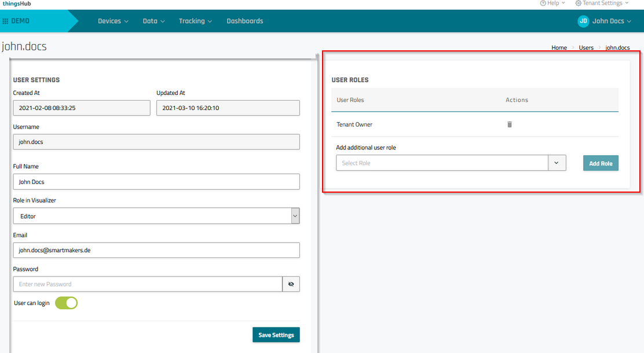Screen dimensions: 644x353
Task: Click the thingsHub logo
Action: 17,3
